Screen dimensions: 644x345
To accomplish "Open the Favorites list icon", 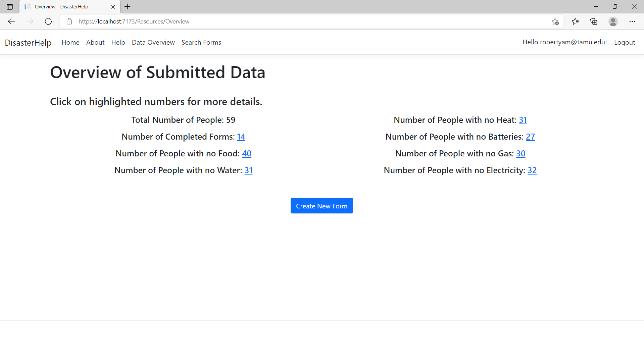I will (575, 21).
